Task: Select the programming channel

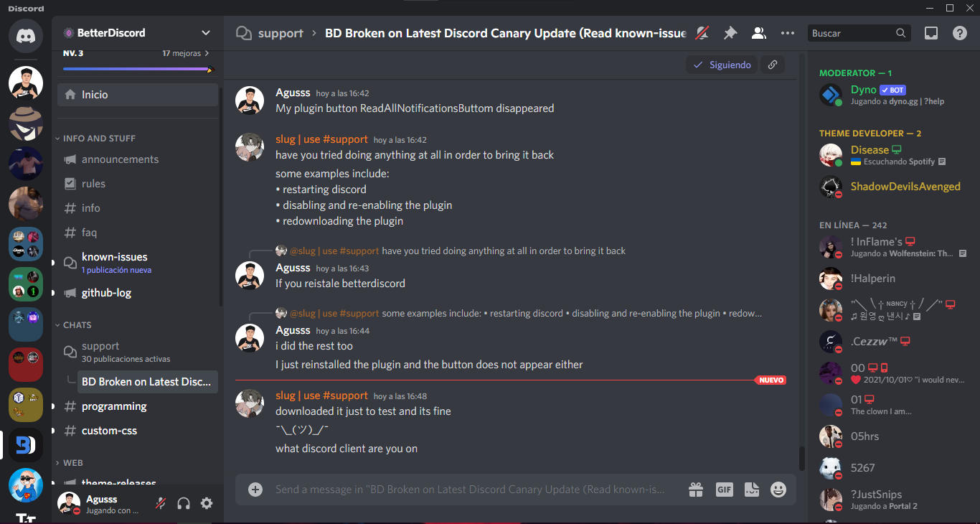Action: (x=138, y=406)
